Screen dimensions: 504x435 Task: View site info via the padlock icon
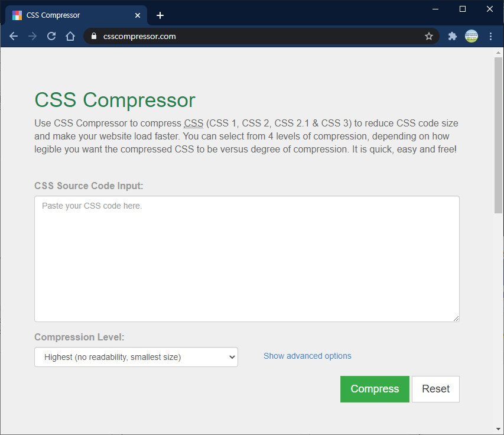pos(94,36)
